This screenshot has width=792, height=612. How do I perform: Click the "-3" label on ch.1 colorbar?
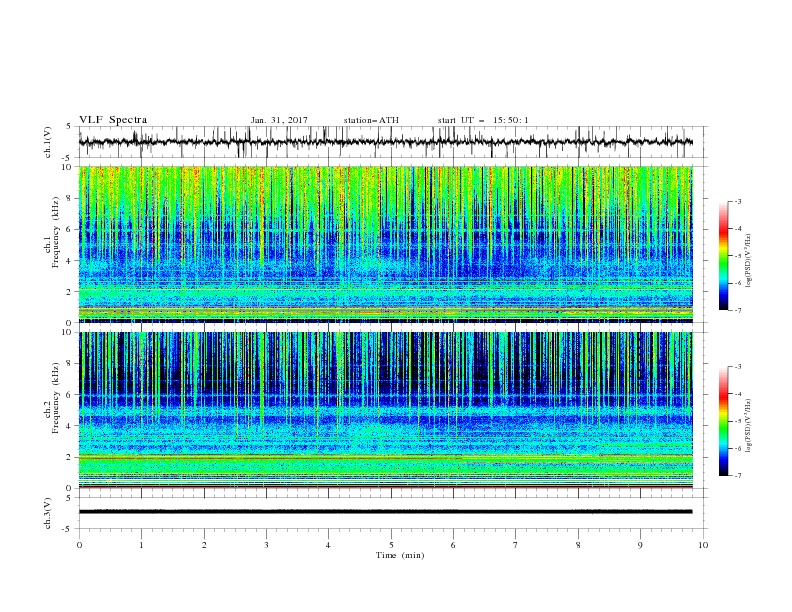pos(737,201)
